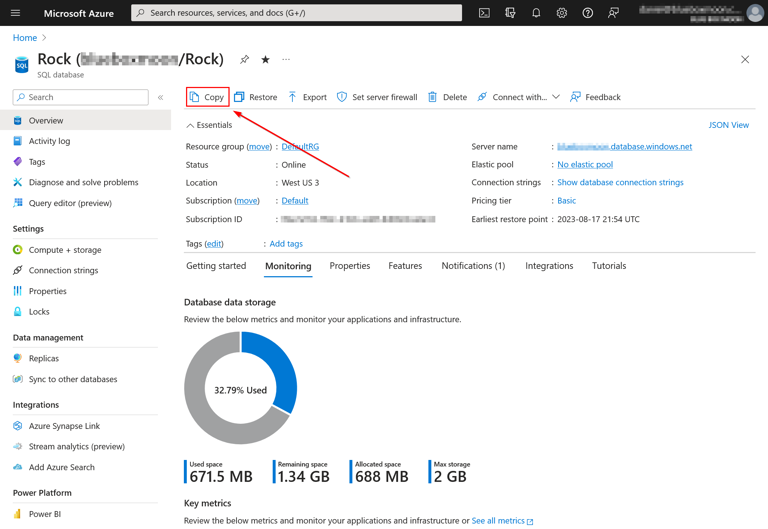Open Set server firewall
768x529 pixels.
pyautogui.click(x=376, y=97)
